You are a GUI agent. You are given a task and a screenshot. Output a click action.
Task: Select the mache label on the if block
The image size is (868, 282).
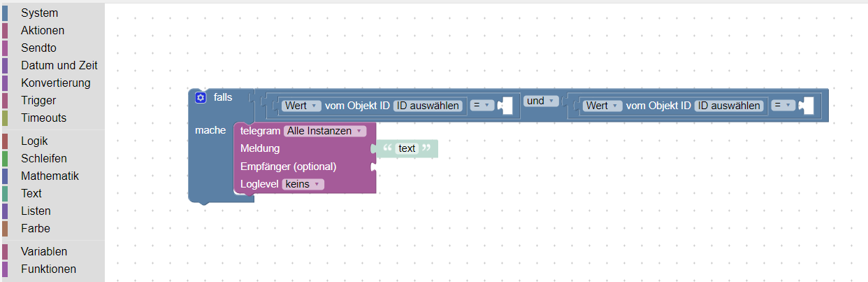pyautogui.click(x=210, y=130)
